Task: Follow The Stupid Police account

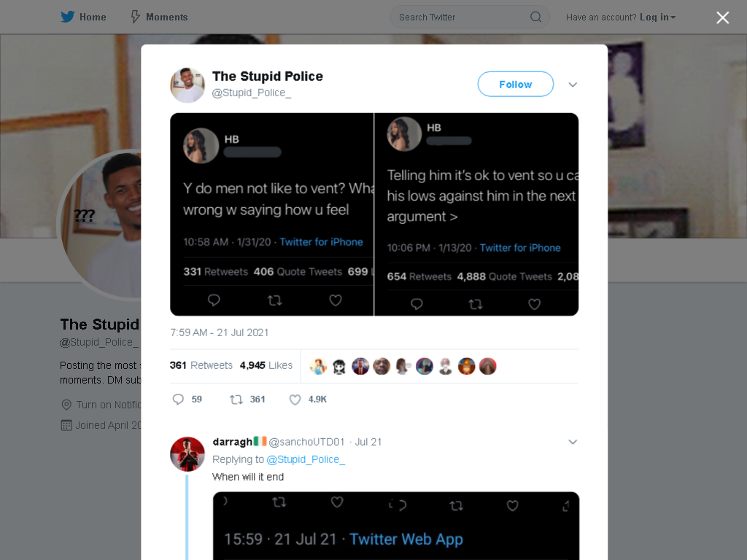Action: [516, 85]
